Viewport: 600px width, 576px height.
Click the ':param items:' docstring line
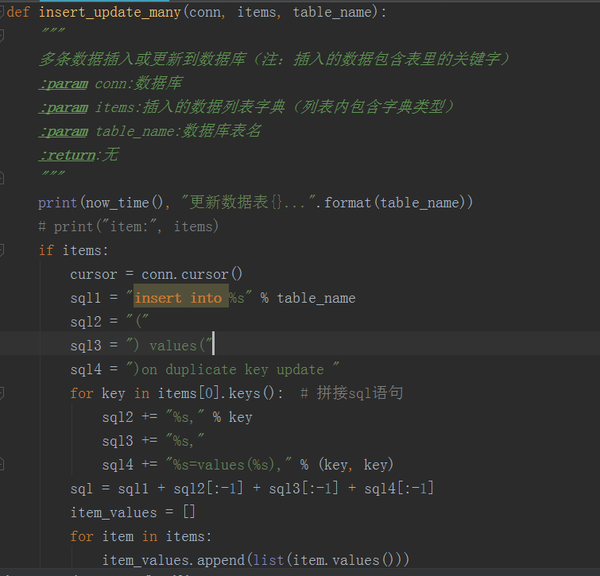pyautogui.click(x=247, y=107)
